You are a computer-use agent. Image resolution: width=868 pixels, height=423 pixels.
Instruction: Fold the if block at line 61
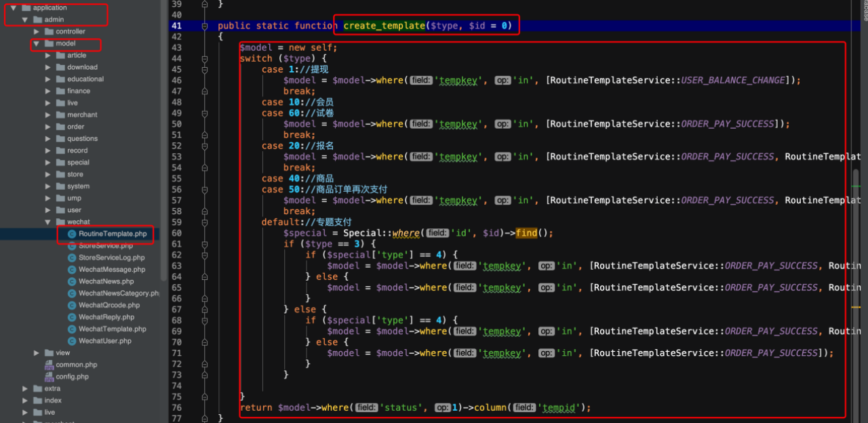205,243
